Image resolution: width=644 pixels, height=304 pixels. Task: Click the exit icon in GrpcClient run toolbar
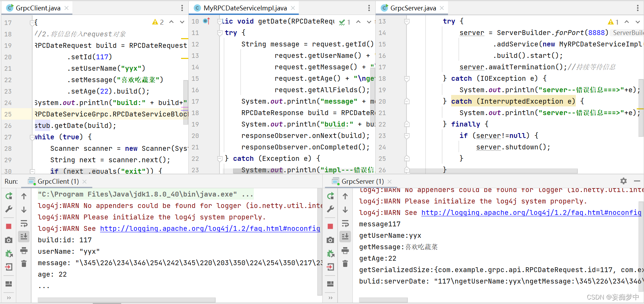tap(9, 267)
